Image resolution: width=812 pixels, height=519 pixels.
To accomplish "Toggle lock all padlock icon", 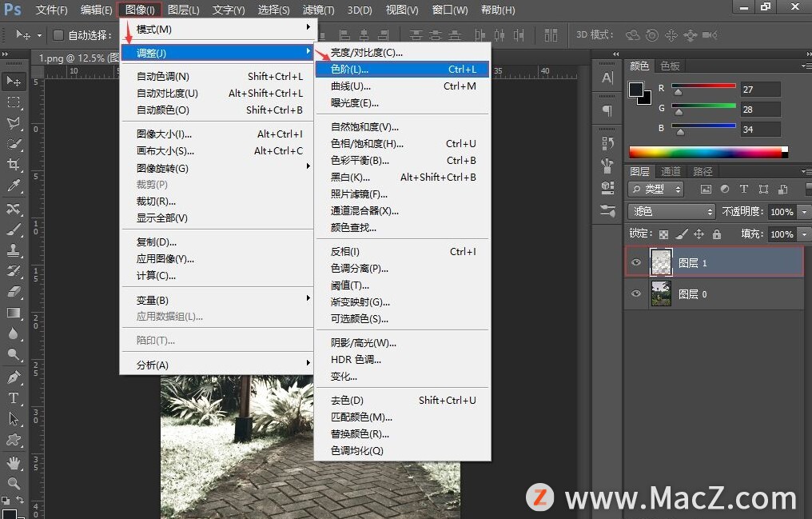I will [717, 234].
